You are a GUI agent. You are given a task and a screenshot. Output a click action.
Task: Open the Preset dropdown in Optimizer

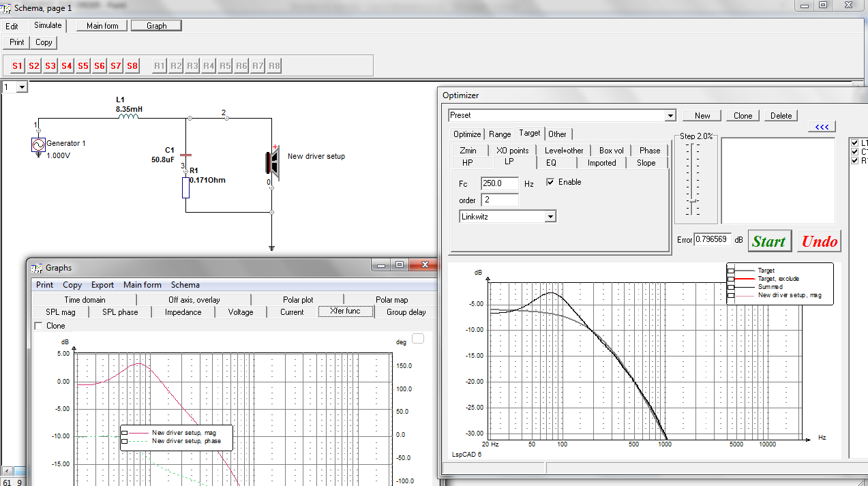click(x=670, y=116)
